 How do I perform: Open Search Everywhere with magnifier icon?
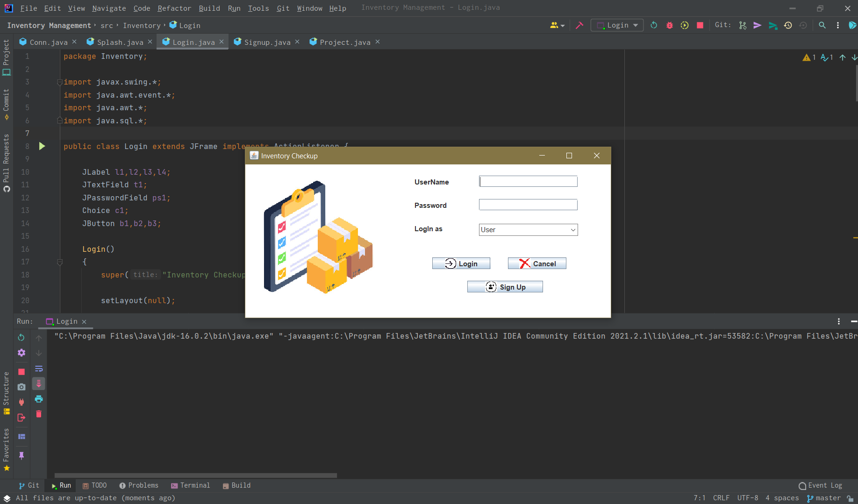[822, 25]
